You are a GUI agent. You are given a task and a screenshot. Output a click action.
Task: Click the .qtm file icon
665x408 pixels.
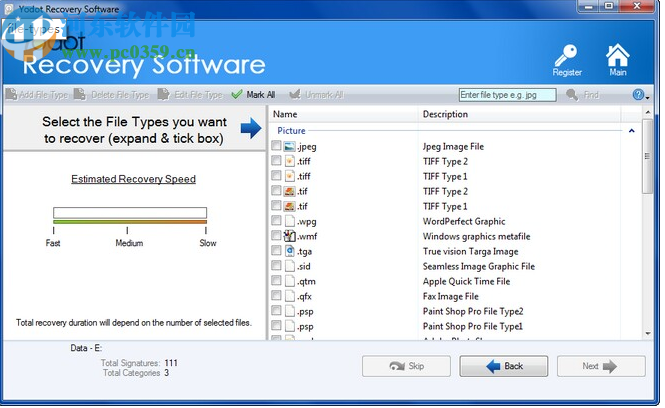(290, 281)
